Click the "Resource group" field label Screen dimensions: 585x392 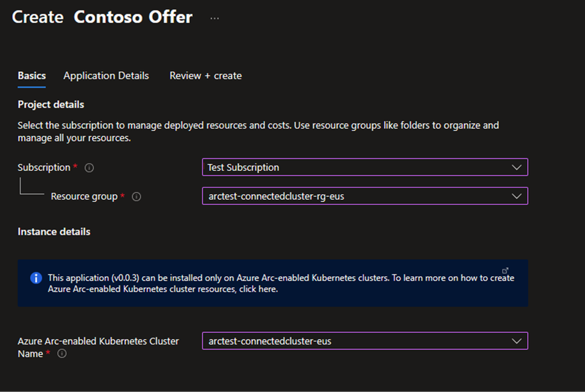click(x=84, y=197)
